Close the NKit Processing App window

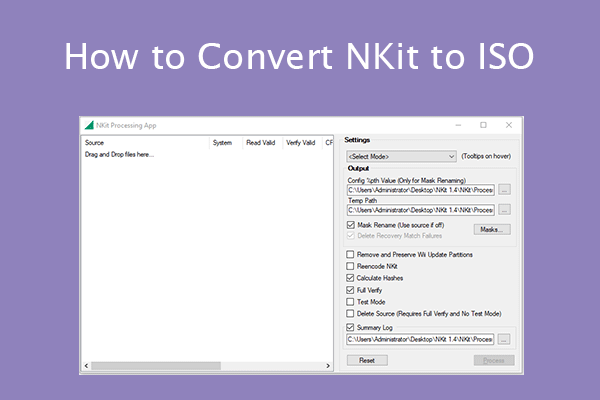509,125
